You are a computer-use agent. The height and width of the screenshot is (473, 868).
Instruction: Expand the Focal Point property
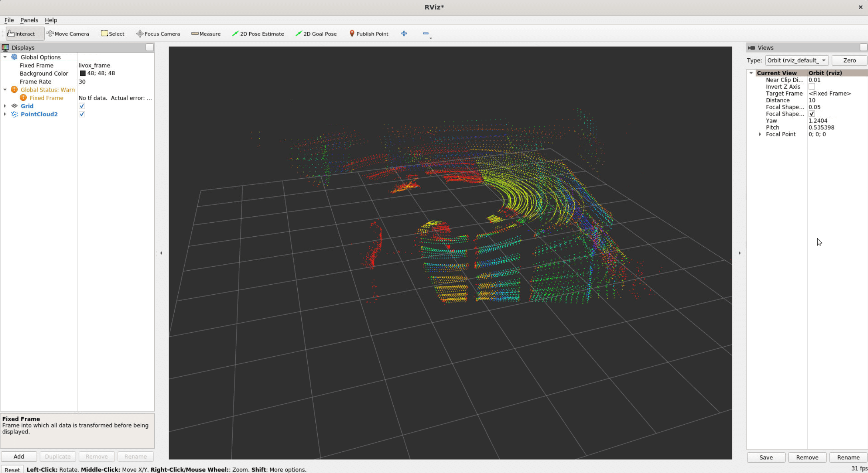tap(760, 134)
